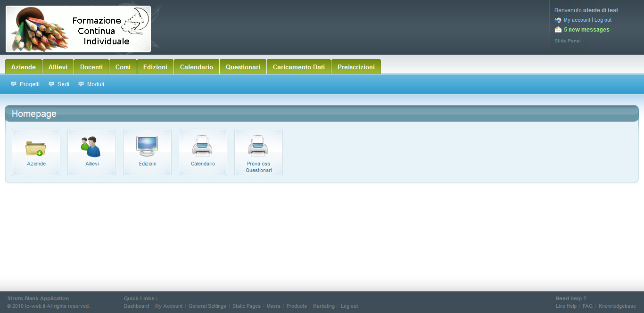The image size is (644, 313).
Task: Open the Allievi people icon tile
Action: point(91,152)
